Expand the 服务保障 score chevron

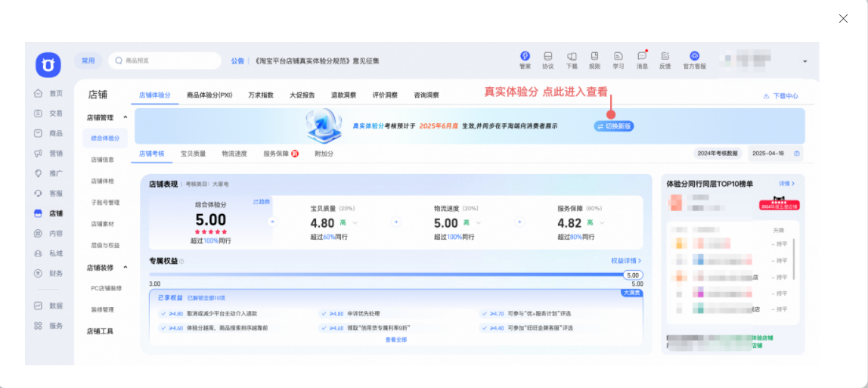[602, 223]
